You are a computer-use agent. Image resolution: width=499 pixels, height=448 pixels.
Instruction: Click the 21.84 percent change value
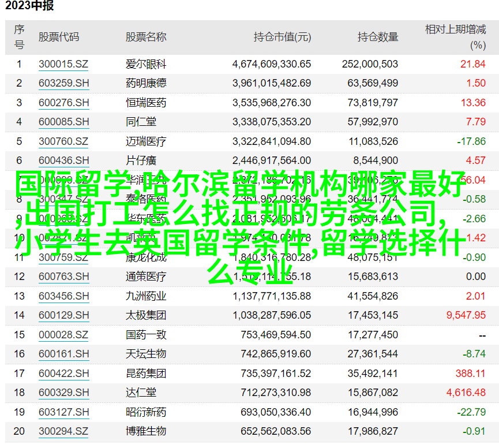pyautogui.click(x=473, y=64)
